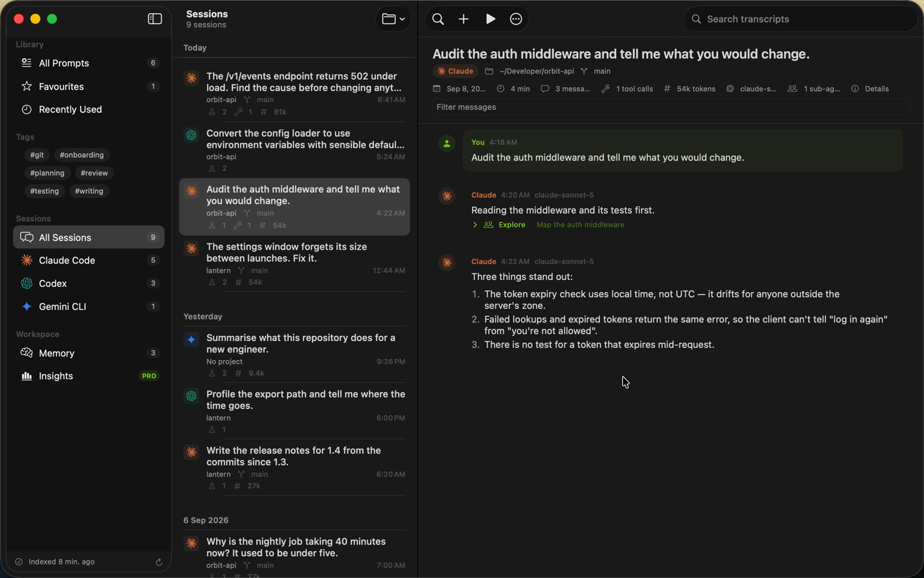Click the 4 min duration metadata
Screen dimensions: 924x578
pyautogui.click(x=513, y=89)
